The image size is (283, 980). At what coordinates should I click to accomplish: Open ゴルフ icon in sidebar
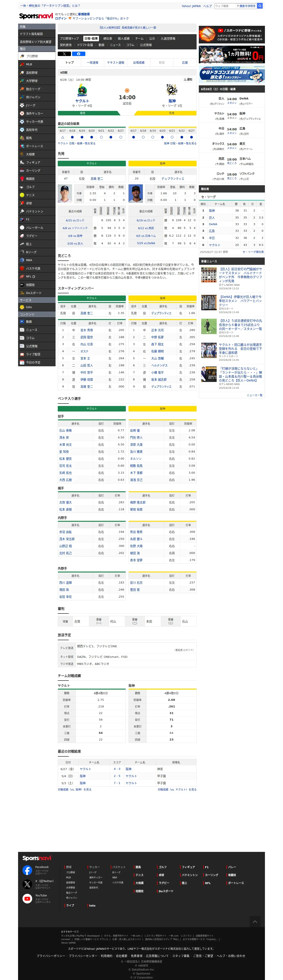(22, 187)
